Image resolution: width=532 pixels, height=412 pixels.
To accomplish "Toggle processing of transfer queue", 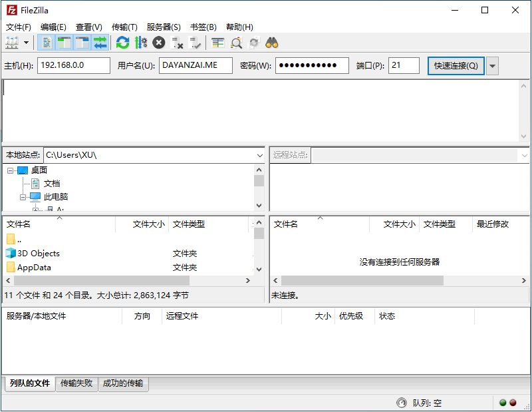I will (141, 43).
